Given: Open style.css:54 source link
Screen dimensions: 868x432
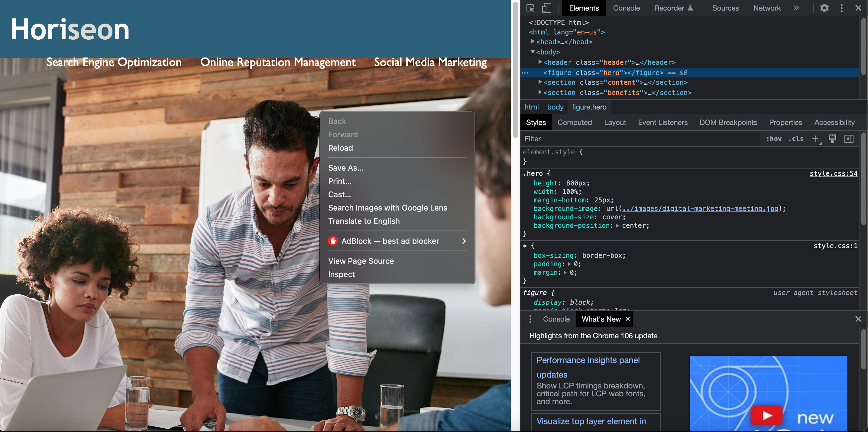Looking at the screenshot, I should pos(833,173).
